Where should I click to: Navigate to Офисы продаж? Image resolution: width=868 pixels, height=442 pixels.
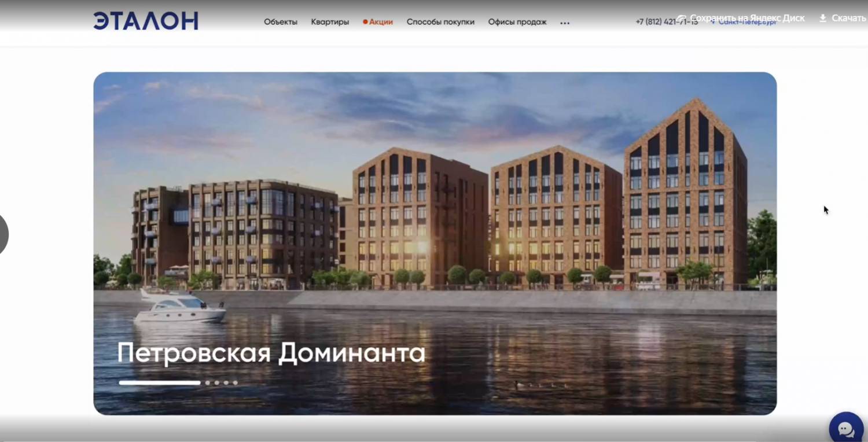pyautogui.click(x=517, y=22)
